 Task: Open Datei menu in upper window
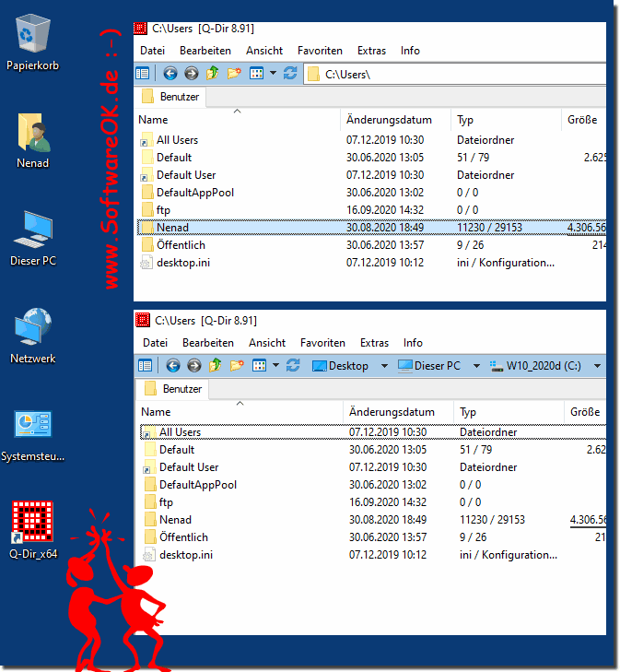(152, 51)
